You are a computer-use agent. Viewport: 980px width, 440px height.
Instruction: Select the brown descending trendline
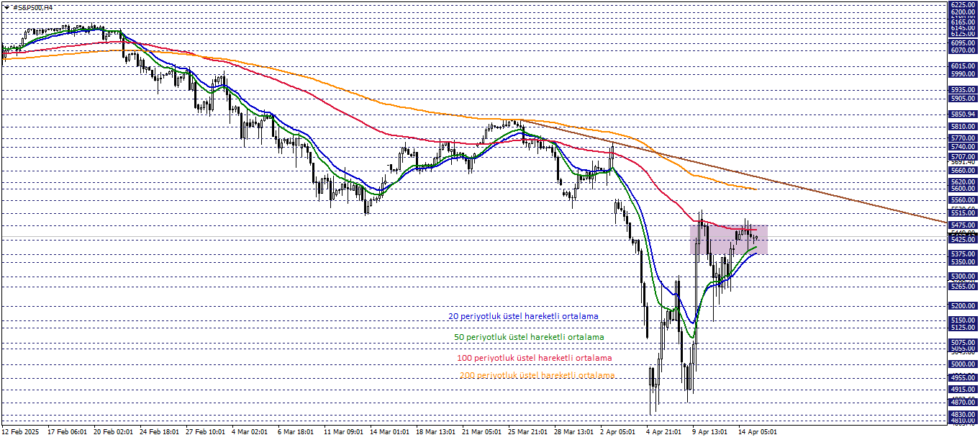[734, 171]
